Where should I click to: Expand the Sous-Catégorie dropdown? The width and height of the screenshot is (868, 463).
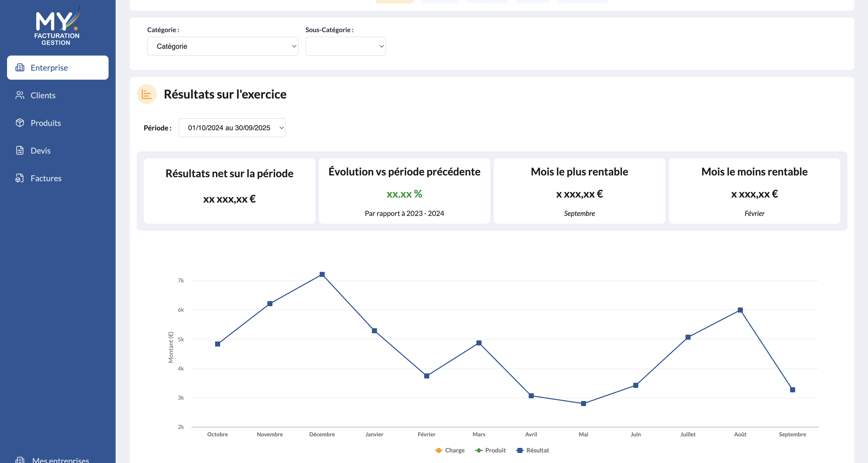coord(345,46)
